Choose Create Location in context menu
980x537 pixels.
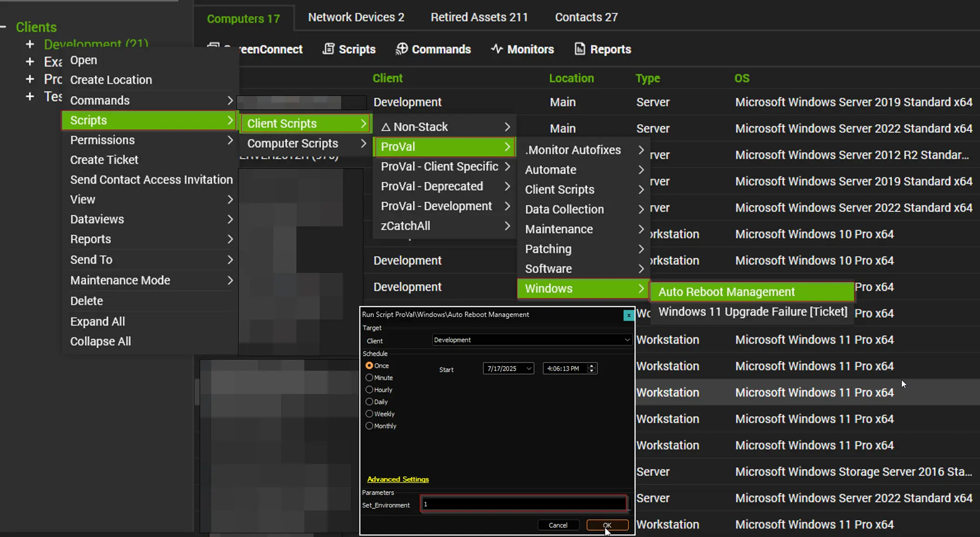tap(150, 80)
